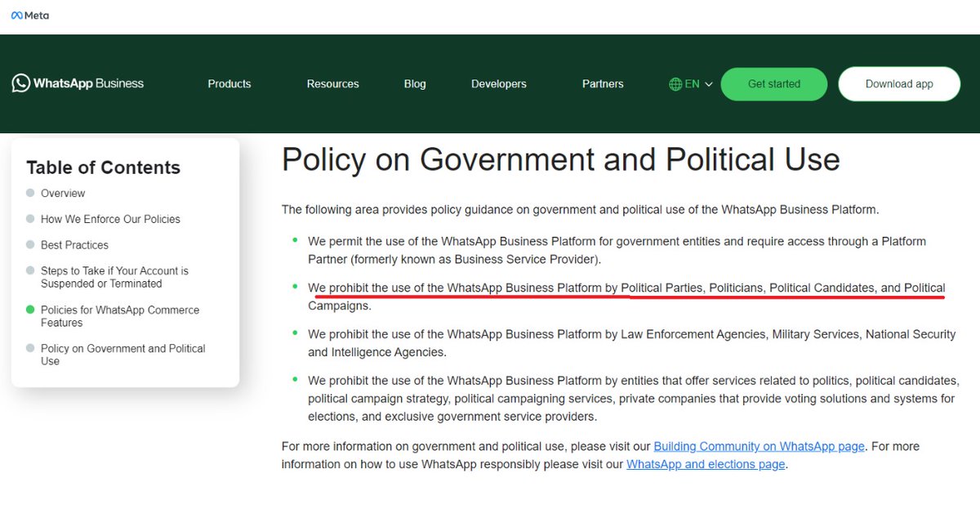Click the WhatsApp Business logo

click(x=78, y=83)
